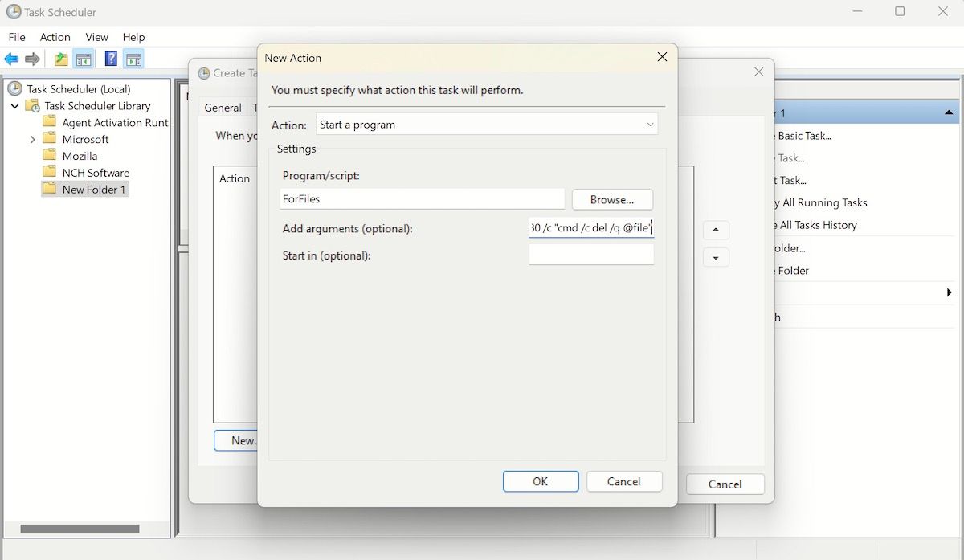Toggle the console tree visibility icon

point(84,59)
